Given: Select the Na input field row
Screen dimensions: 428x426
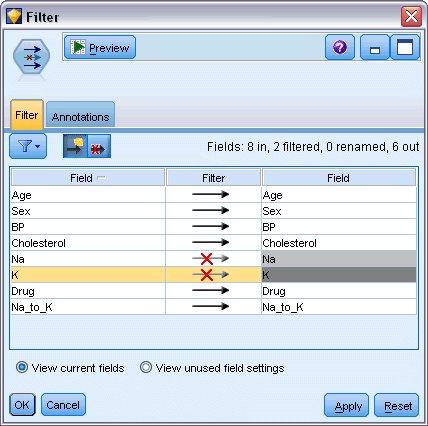Looking at the screenshot, I should point(88,259).
